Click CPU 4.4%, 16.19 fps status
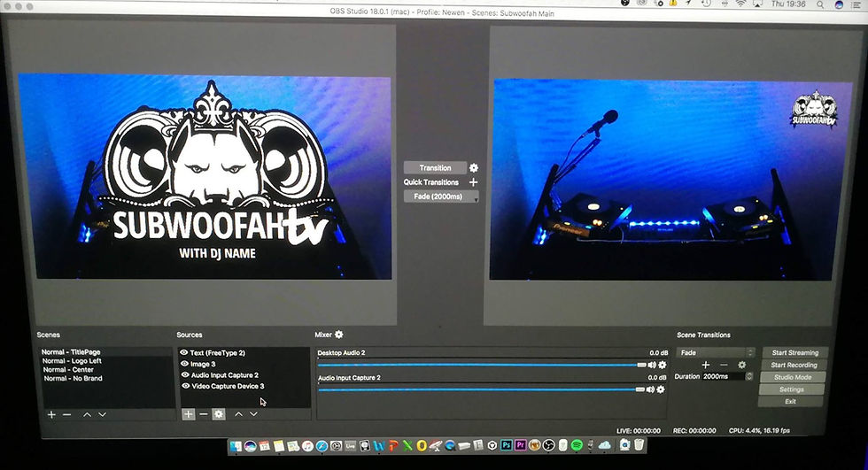The height and width of the screenshot is (470, 868). click(x=759, y=430)
